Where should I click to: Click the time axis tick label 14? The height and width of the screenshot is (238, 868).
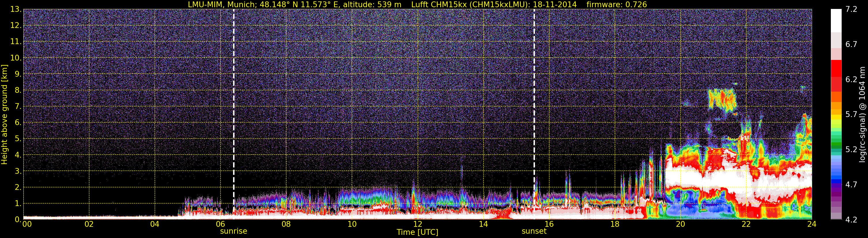coord(483,224)
